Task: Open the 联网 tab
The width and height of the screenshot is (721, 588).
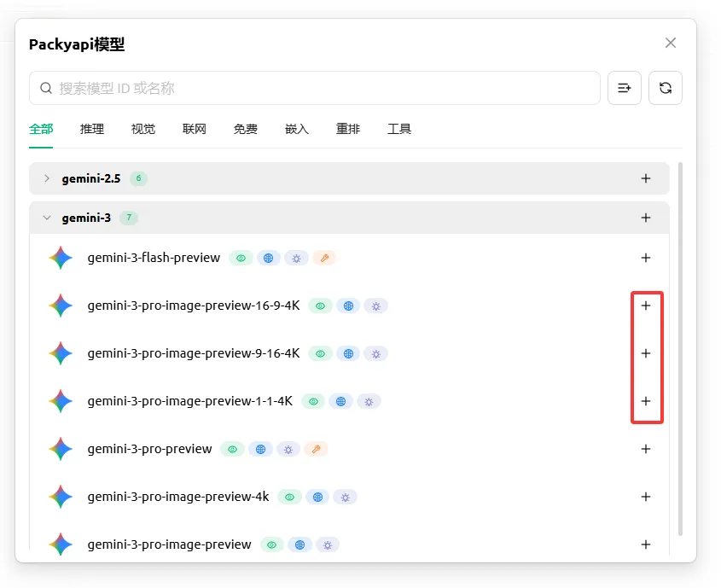Action: (x=194, y=129)
